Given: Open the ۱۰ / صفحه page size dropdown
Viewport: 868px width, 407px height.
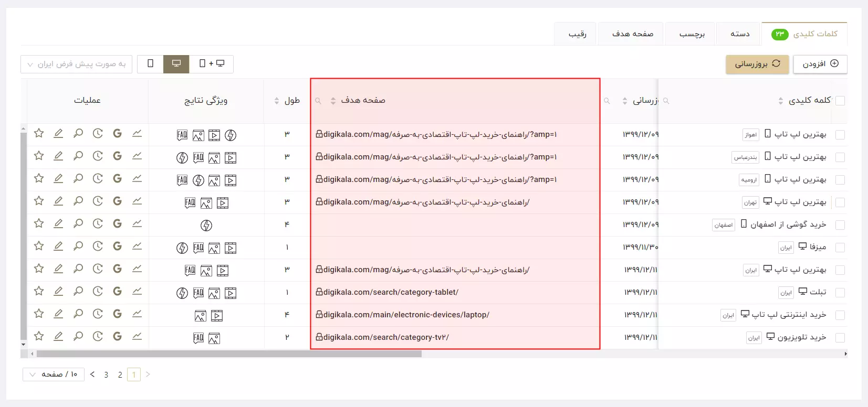Looking at the screenshot, I should tap(54, 374).
